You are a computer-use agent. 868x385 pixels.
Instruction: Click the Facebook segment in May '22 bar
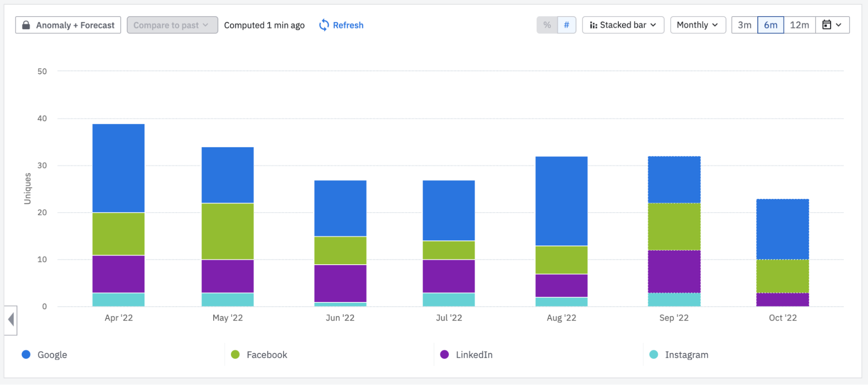[228, 231]
